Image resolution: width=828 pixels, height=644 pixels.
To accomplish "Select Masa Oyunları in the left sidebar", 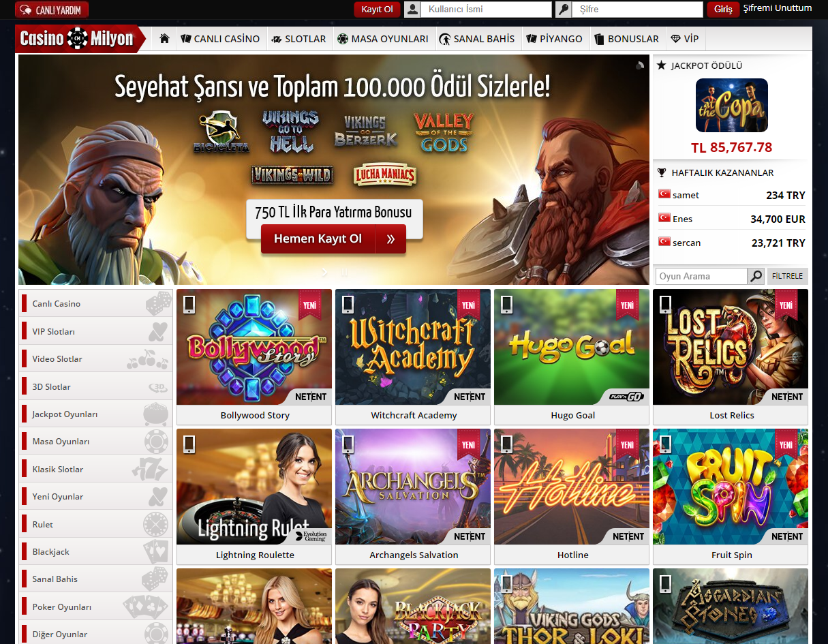I will coord(95,441).
